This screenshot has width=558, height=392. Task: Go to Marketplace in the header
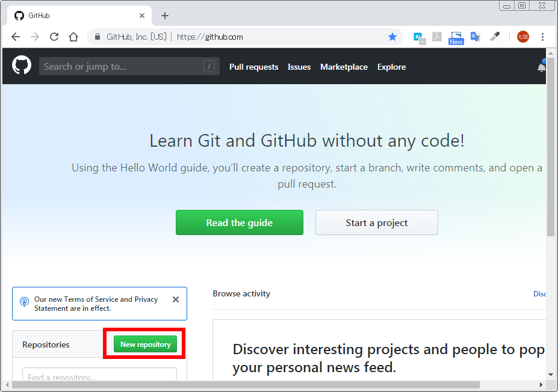click(x=344, y=67)
